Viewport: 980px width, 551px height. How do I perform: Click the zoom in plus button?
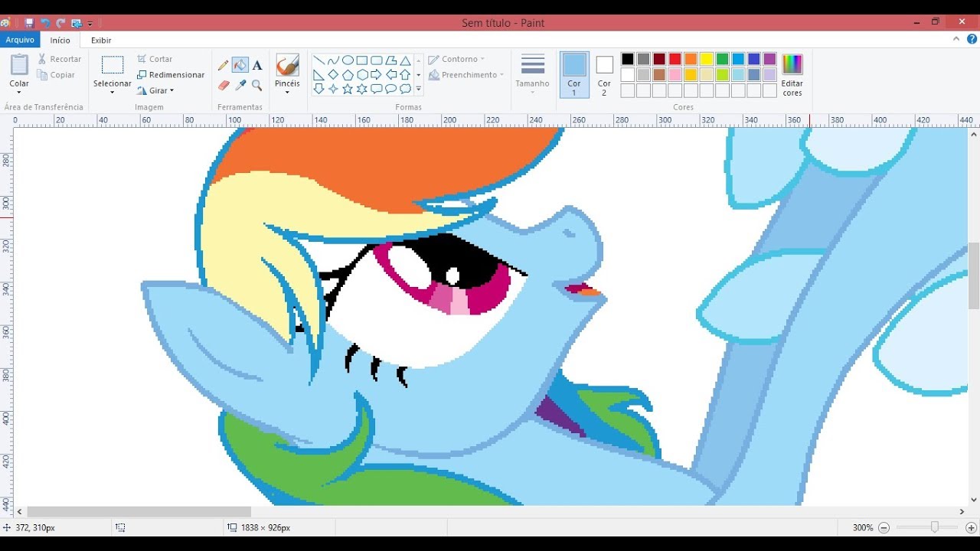point(971,528)
